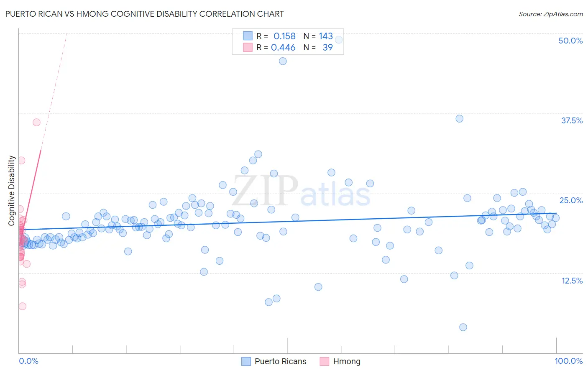Viewport: 588px width, 373px height.
Task: Click the pink R = 0.446 legend square
Action: click(248, 47)
